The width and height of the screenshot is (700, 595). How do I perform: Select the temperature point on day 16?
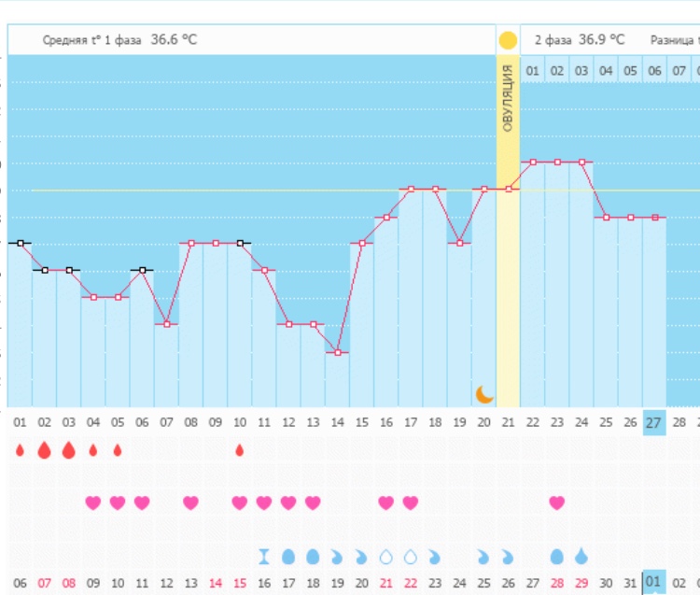[386, 218]
